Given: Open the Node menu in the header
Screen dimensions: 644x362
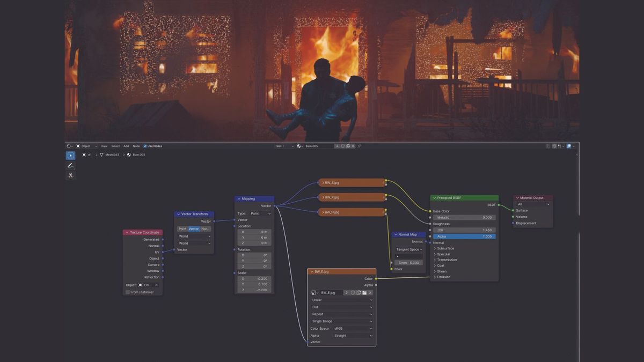Looking at the screenshot, I should pyautogui.click(x=136, y=146).
